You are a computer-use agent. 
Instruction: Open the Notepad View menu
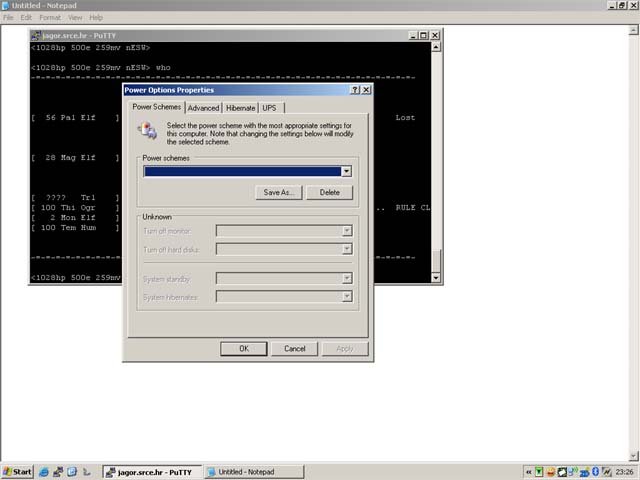click(x=75, y=18)
